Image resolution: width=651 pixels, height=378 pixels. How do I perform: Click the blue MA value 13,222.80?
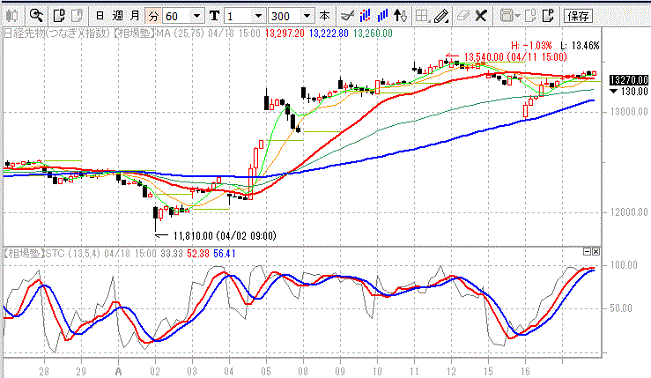329,33
